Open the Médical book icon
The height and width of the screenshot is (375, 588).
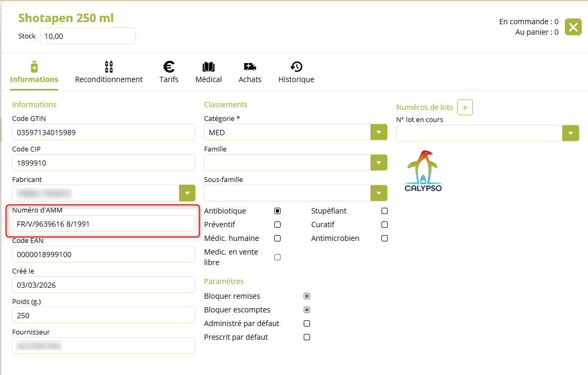209,67
